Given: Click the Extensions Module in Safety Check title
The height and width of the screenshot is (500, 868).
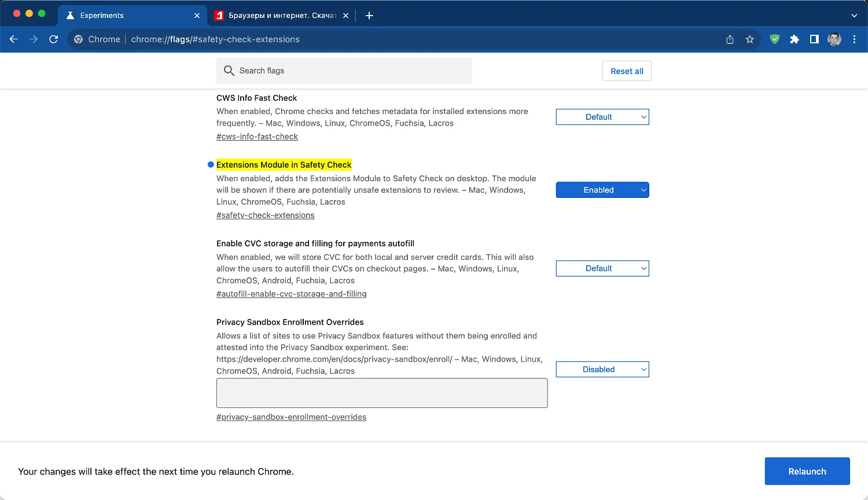Looking at the screenshot, I should tap(284, 165).
